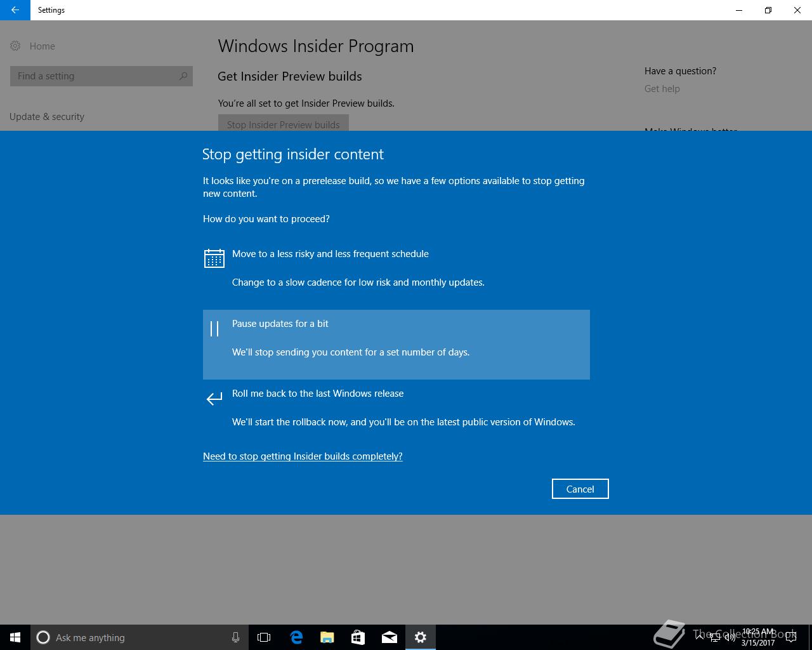
Task: Click the Stop getting insider content heading
Action: click(x=293, y=154)
